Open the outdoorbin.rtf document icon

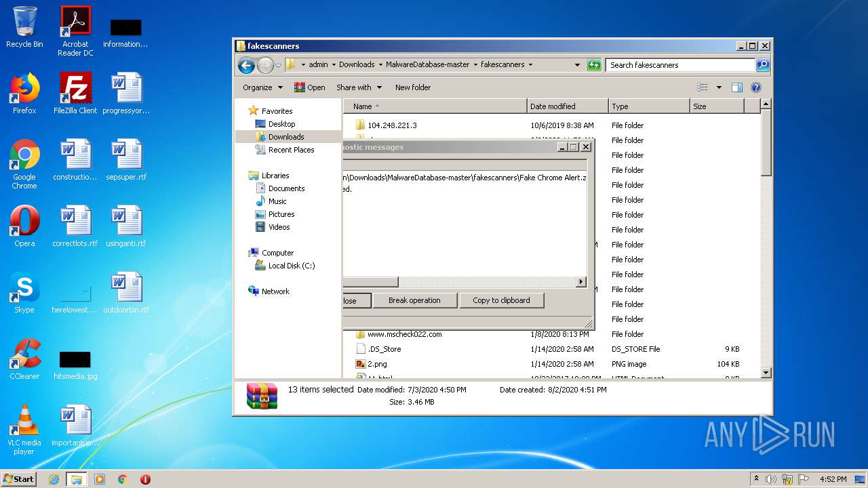[126, 293]
